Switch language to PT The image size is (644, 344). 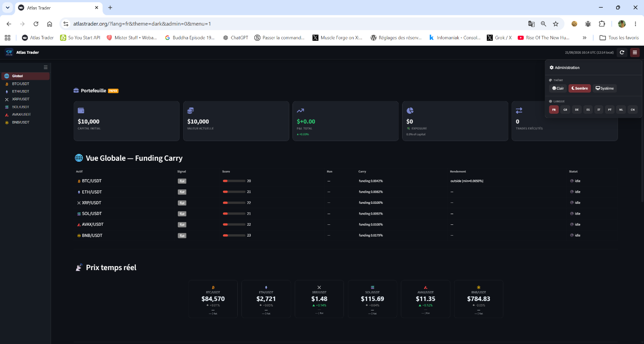click(610, 109)
